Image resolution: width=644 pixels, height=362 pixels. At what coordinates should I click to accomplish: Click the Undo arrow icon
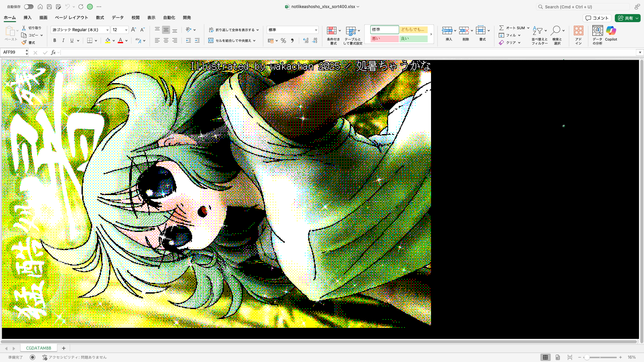[67, 7]
